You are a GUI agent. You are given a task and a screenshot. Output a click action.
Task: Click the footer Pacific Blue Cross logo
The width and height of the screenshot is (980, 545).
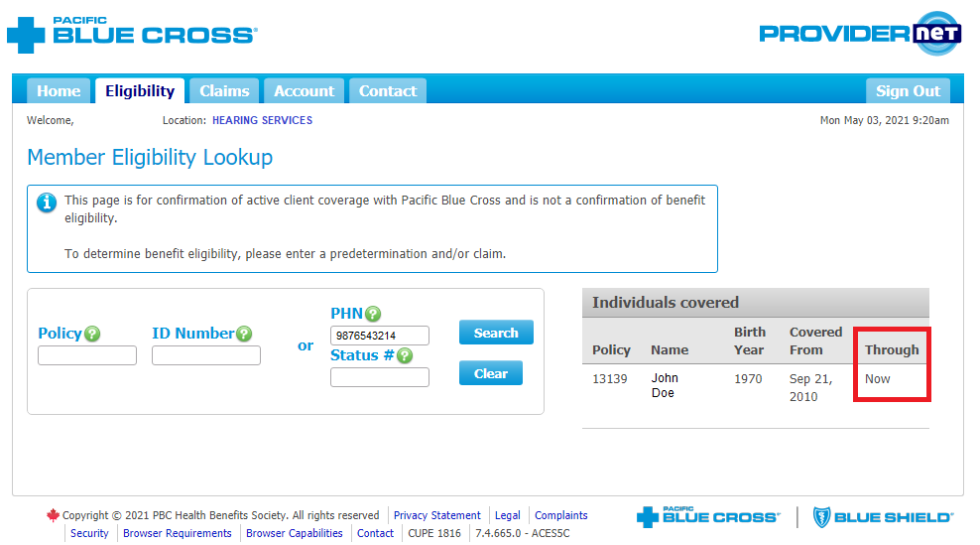(708, 517)
